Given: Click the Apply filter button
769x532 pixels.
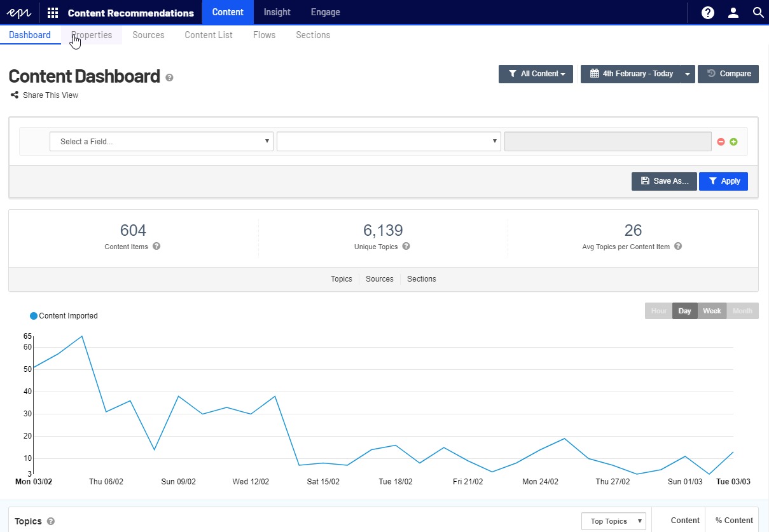Looking at the screenshot, I should pyautogui.click(x=723, y=181).
